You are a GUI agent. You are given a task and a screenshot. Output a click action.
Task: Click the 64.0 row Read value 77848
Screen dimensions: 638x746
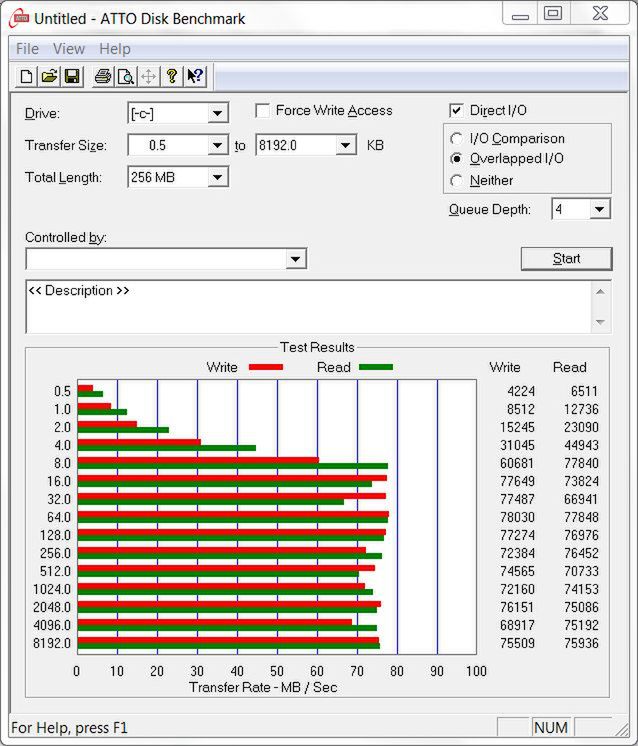[581, 517]
